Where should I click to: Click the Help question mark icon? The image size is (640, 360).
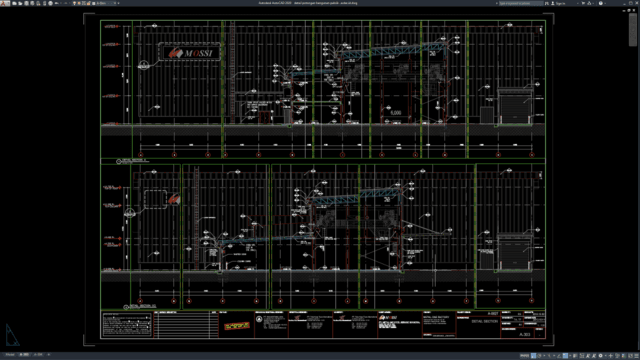(x=601, y=3)
